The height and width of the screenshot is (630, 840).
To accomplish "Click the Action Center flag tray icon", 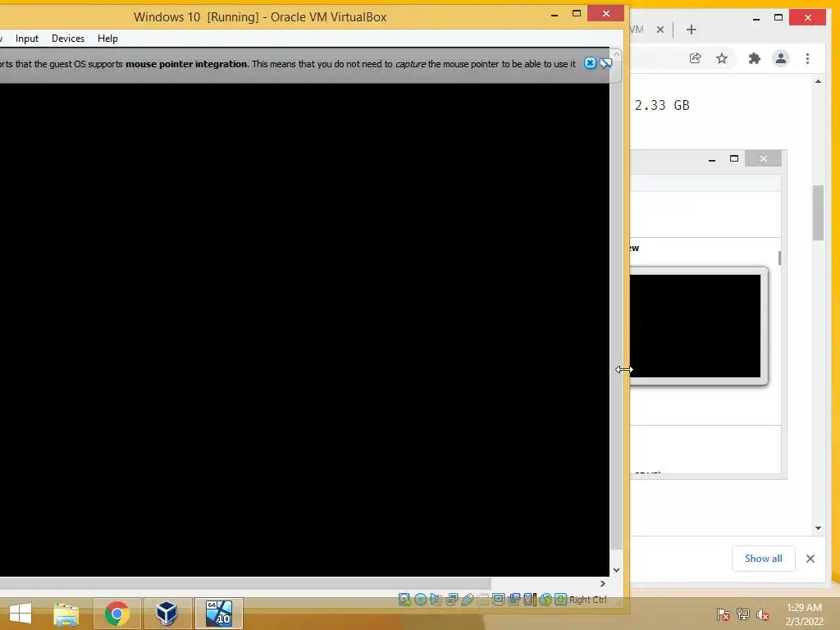I will (x=724, y=614).
